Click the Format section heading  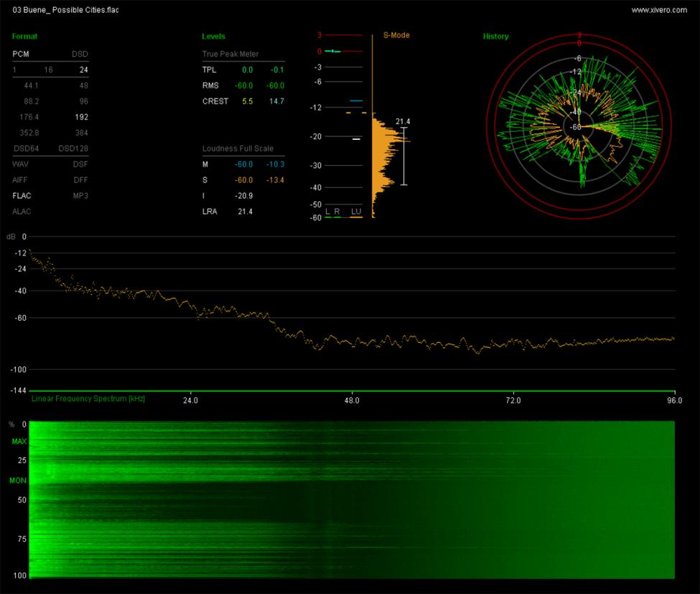[25, 36]
